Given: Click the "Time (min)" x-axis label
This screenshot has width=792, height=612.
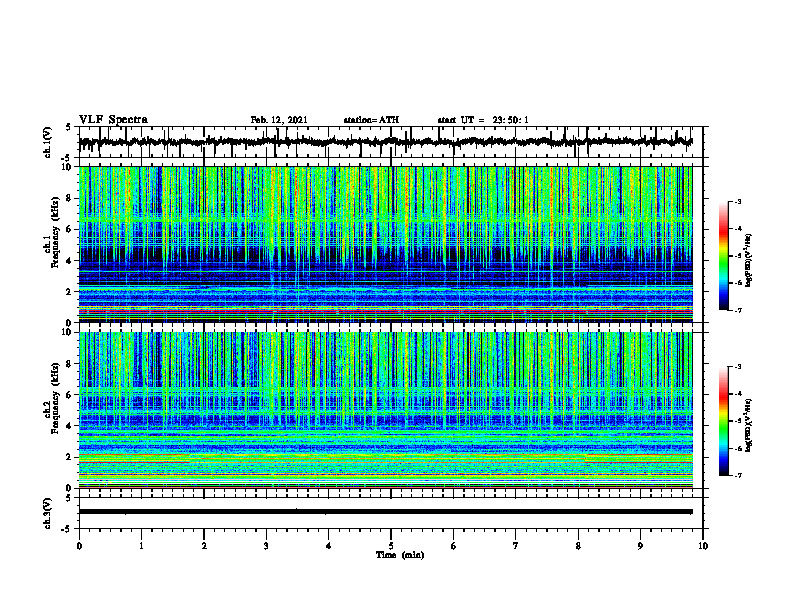Looking at the screenshot, I should click(x=400, y=555).
